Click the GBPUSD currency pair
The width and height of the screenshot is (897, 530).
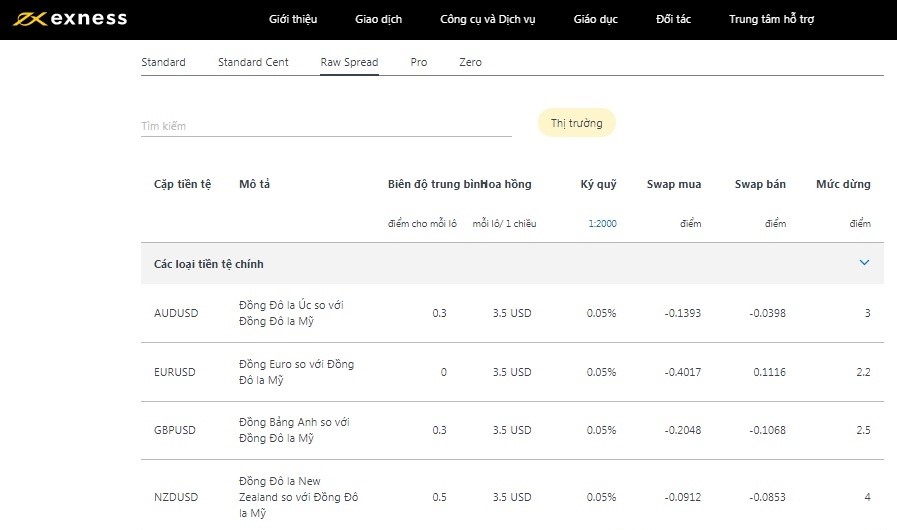click(x=175, y=430)
